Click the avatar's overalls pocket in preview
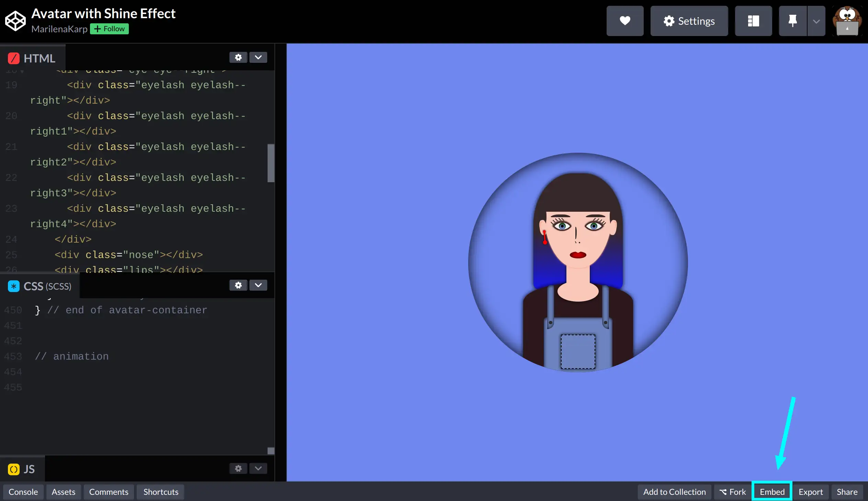Screen dimensions: 868x501 578,351
